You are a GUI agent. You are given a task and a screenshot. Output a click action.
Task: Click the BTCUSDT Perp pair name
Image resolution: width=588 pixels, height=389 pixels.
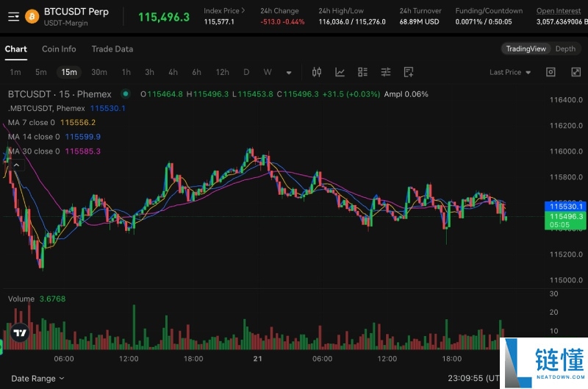point(76,12)
